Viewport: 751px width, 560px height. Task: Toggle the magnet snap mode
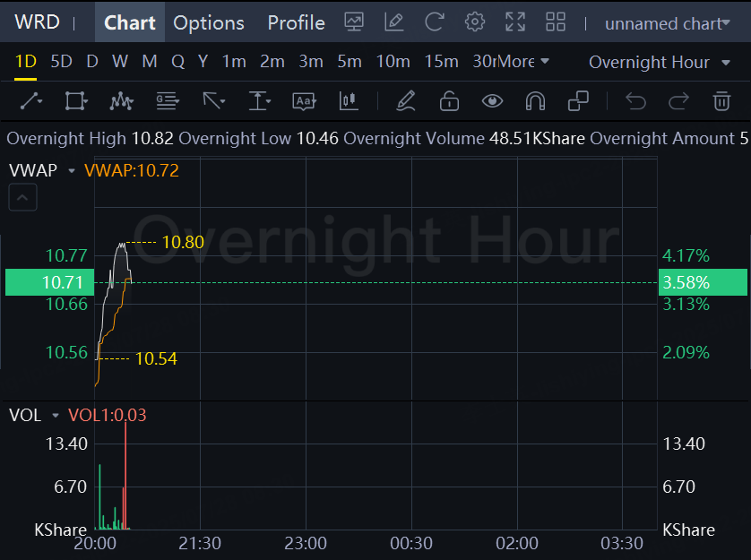pos(535,101)
